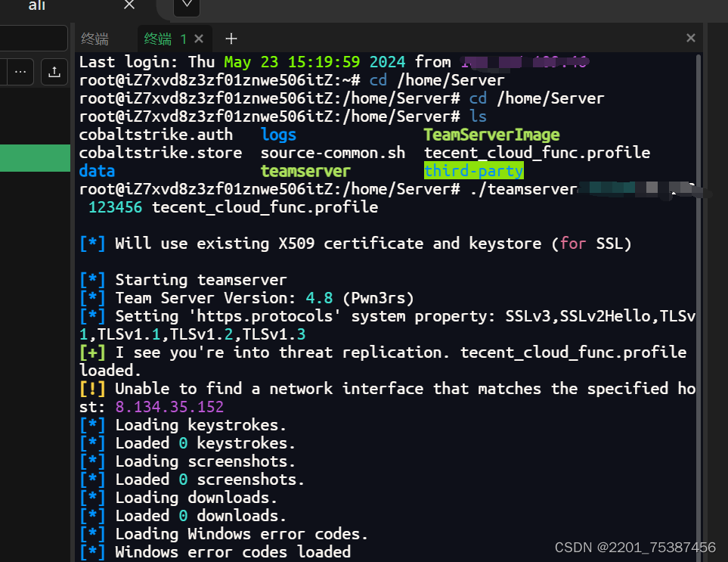The height and width of the screenshot is (562, 728).
Task: Click the 'TeamServerImage' file name
Action: [491, 135]
